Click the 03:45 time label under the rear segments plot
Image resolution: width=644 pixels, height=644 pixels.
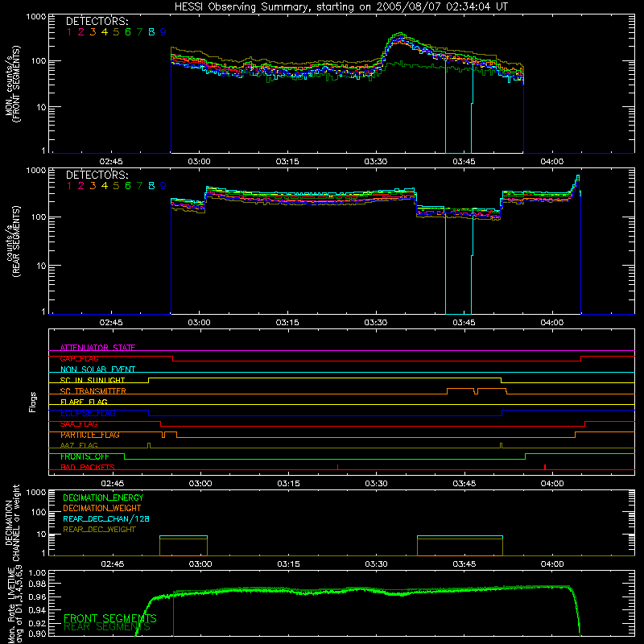[464, 323]
